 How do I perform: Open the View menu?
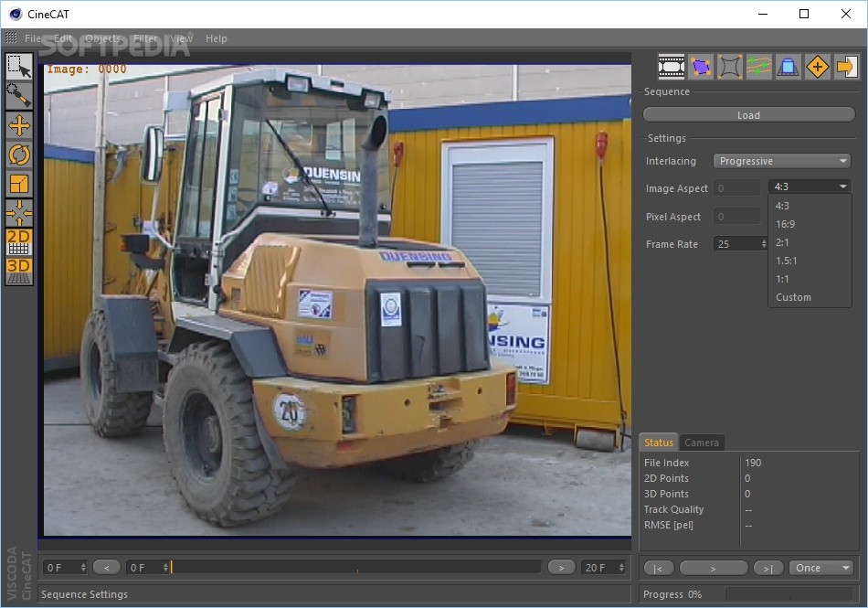pos(182,38)
